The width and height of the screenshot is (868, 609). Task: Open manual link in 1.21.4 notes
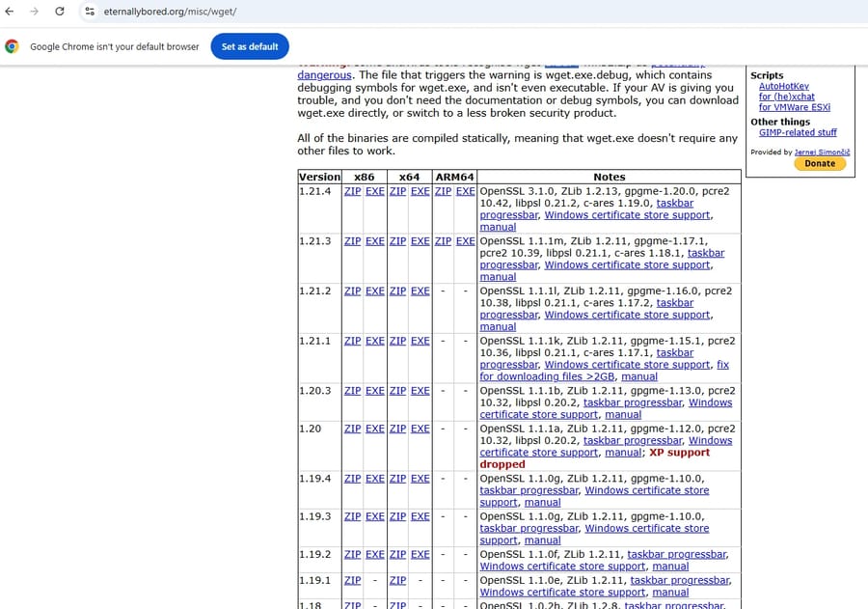(498, 227)
